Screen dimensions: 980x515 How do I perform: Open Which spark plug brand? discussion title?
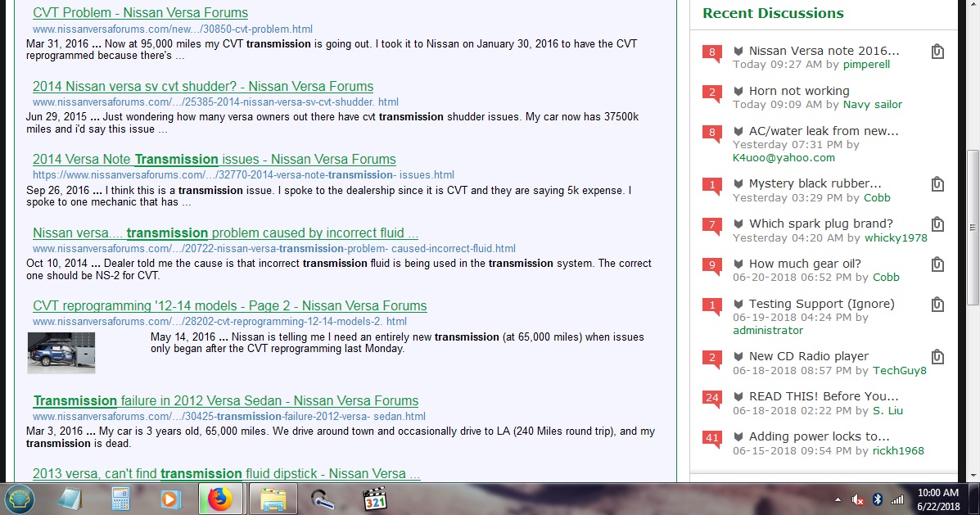(x=820, y=224)
